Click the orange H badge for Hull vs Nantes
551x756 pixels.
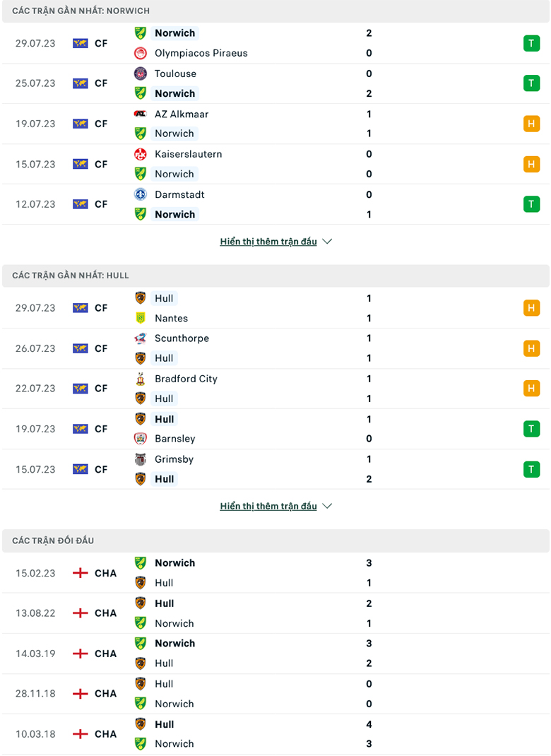(x=531, y=308)
